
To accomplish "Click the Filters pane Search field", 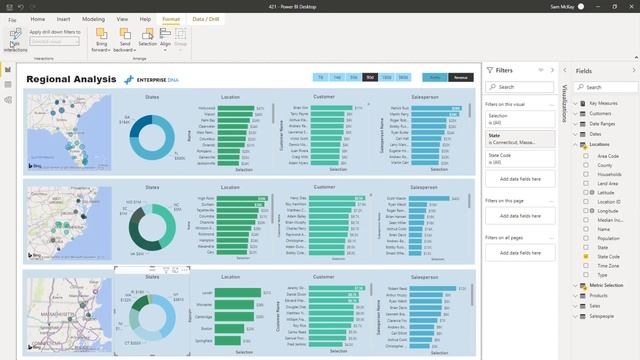I will (520, 87).
